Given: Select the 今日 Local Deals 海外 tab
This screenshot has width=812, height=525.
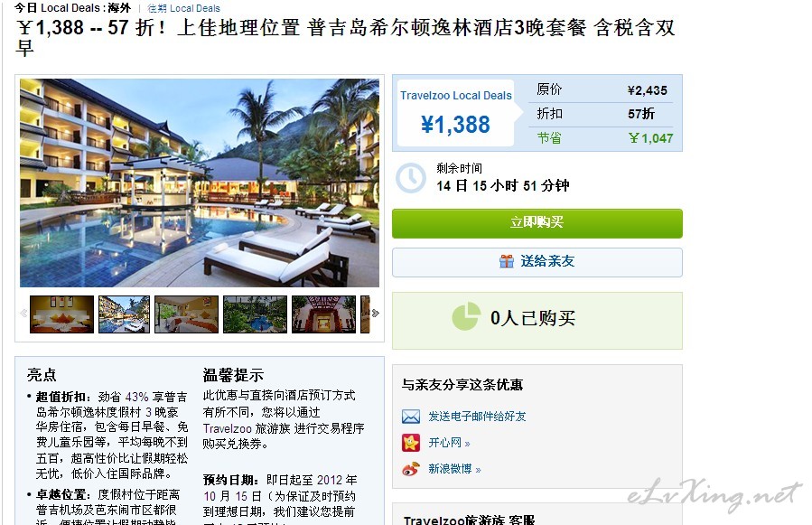Looking at the screenshot, I should pyautogui.click(x=72, y=8).
